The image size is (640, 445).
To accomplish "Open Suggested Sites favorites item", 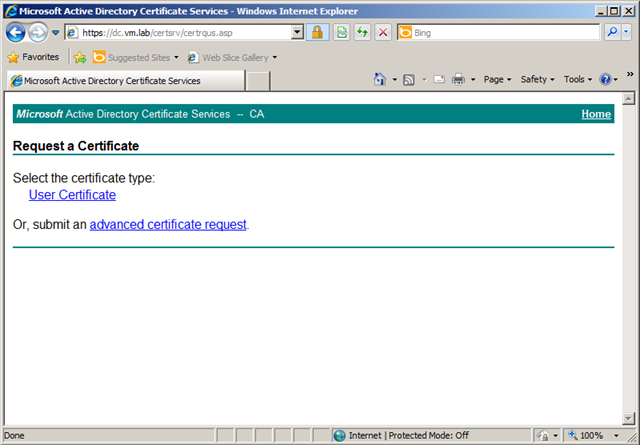I will (131, 58).
